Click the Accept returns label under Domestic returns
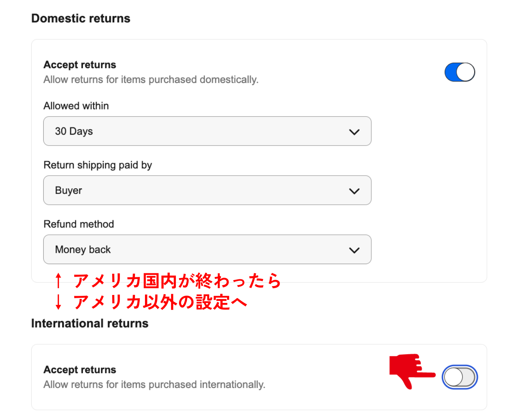Screen dimensions: 515x420 [80, 65]
